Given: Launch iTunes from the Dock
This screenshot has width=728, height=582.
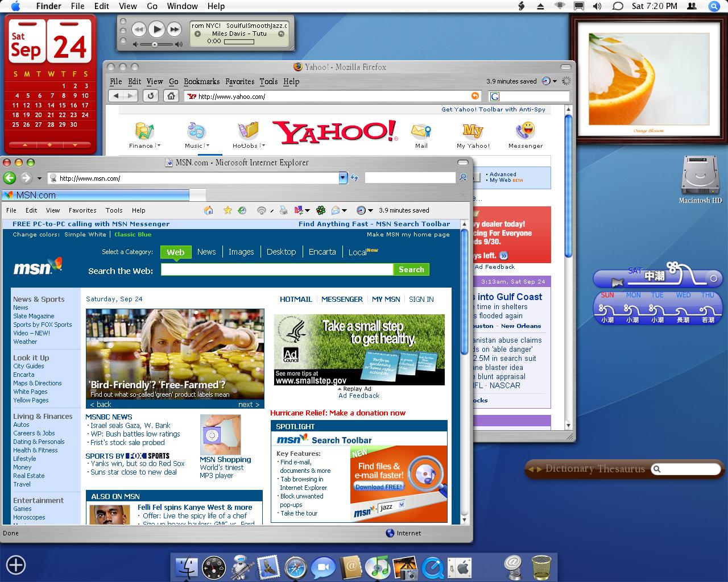Looking at the screenshot, I should click(x=377, y=567).
